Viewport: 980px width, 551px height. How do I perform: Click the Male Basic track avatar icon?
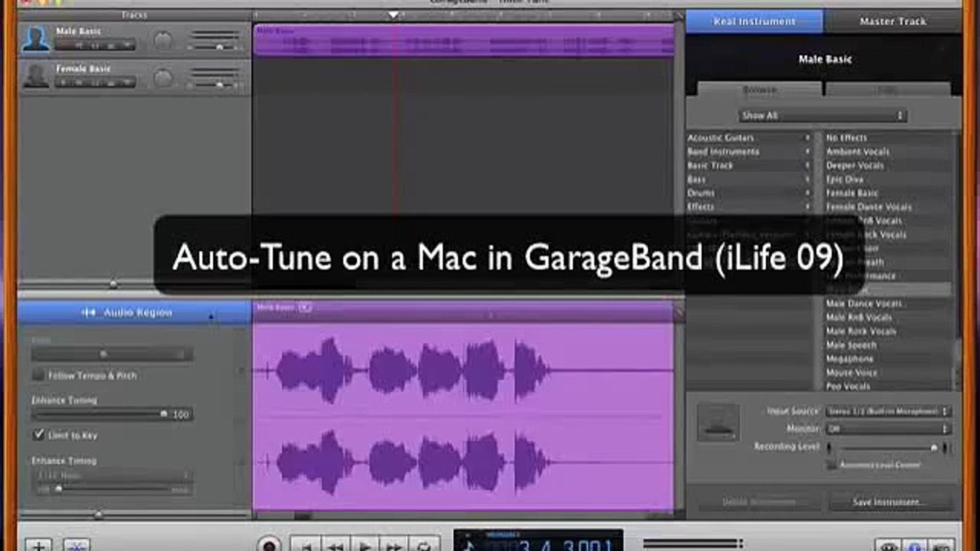pos(36,40)
